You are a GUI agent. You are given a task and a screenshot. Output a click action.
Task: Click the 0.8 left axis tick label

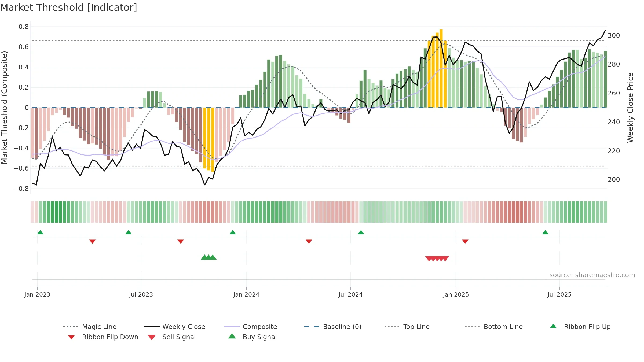(24, 27)
